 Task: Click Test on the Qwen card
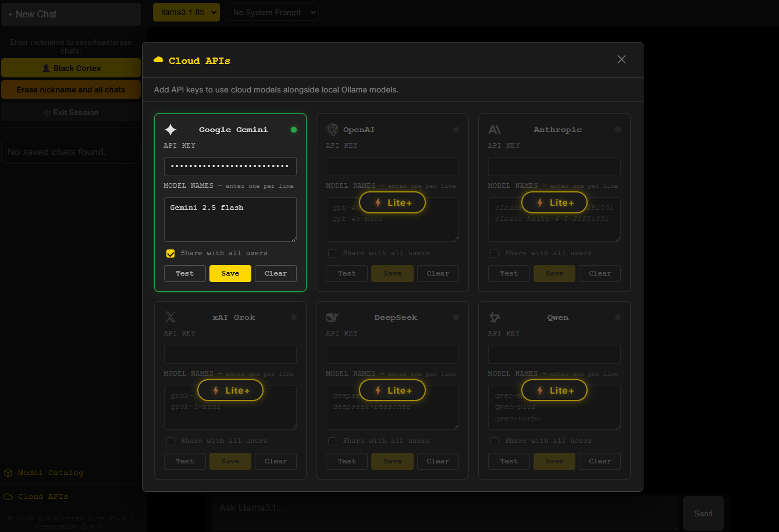[509, 461]
